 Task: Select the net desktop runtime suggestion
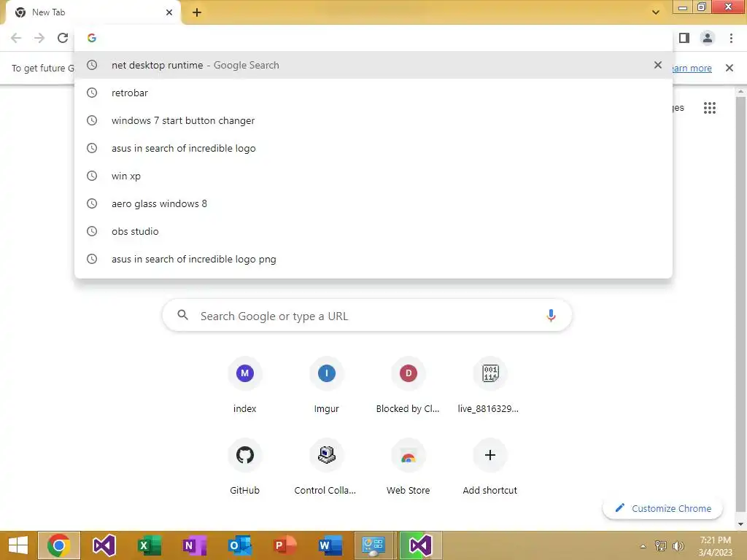(373, 65)
